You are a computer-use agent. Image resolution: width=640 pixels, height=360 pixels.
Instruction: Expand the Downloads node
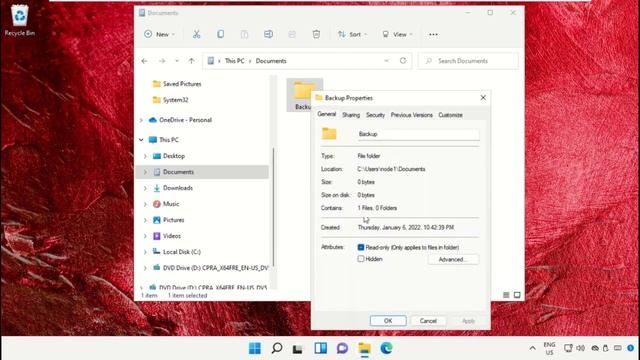point(146,188)
